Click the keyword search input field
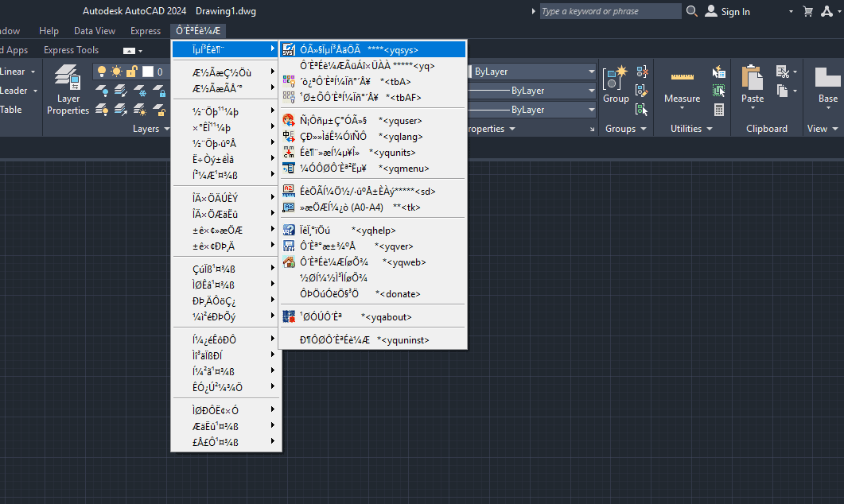The width and height of the screenshot is (844, 504). [609, 11]
